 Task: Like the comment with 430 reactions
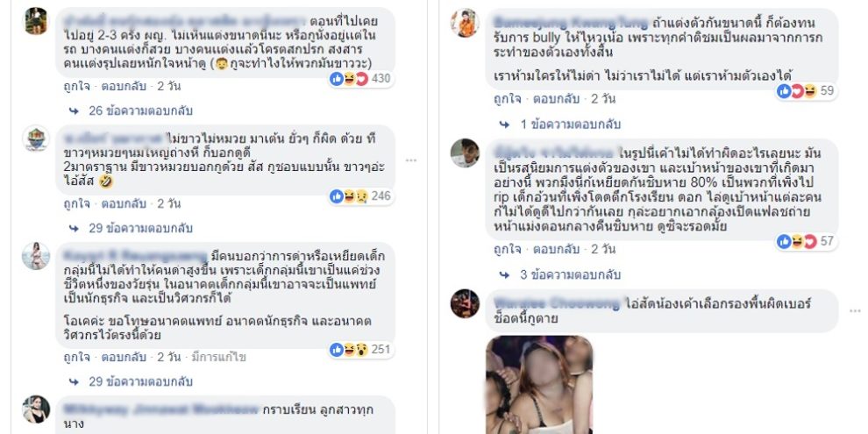coord(76,86)
